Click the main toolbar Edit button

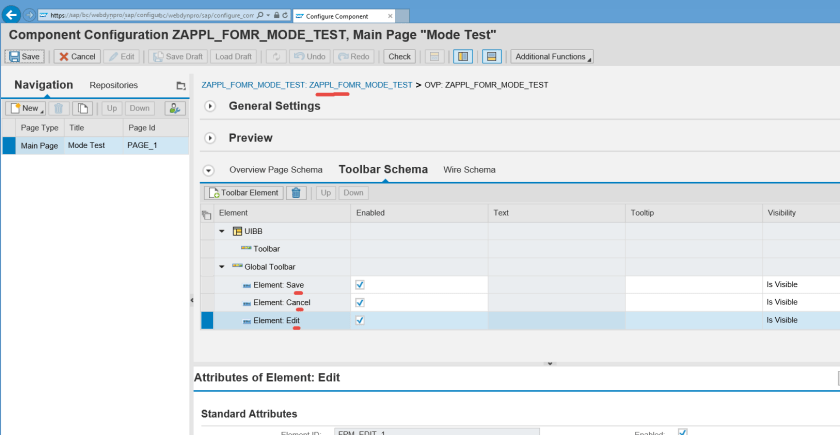click(122, 56)
